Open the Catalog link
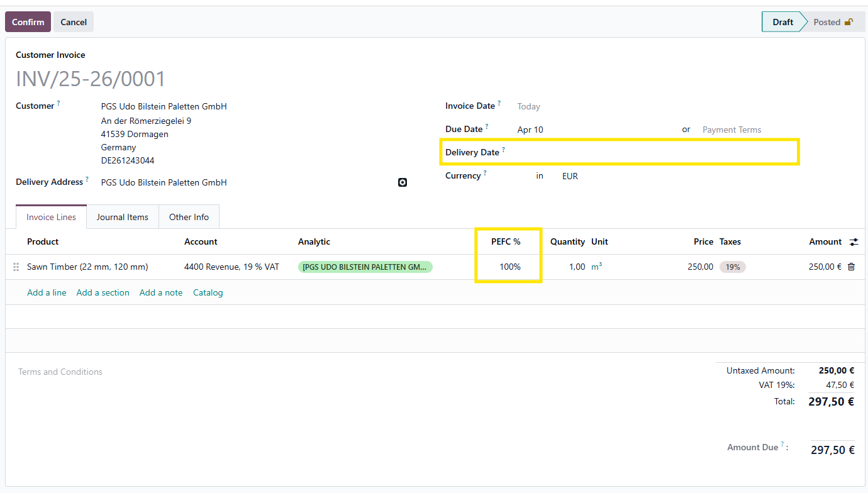 [x=208, y=292]
